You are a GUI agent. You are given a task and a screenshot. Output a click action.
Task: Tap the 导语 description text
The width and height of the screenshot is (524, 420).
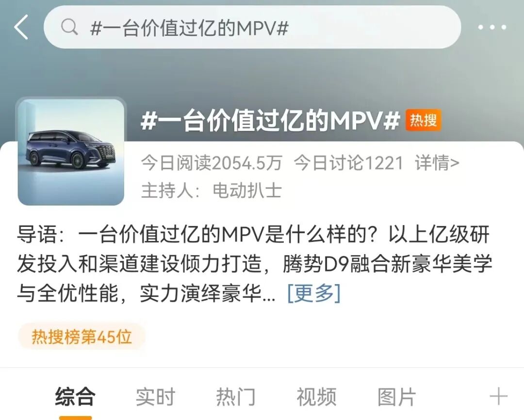(255, 264)
